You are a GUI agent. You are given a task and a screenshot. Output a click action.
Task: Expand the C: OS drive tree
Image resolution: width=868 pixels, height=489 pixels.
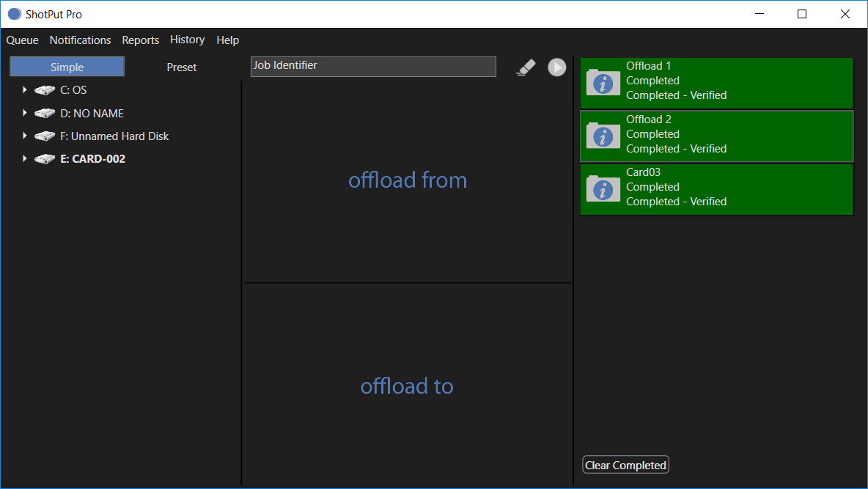pos(24,89)
